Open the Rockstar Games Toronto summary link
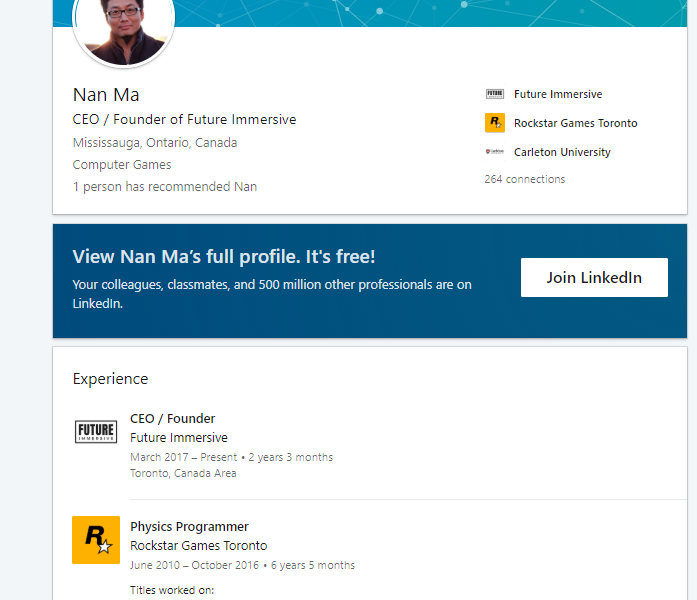 (x=576, y=123)
